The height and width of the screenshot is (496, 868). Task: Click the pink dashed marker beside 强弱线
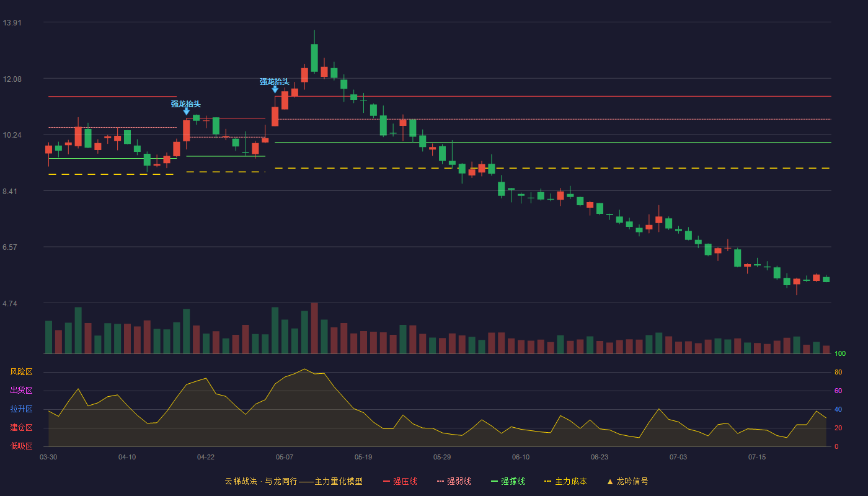pyautogui.click(x=440, y=481)
